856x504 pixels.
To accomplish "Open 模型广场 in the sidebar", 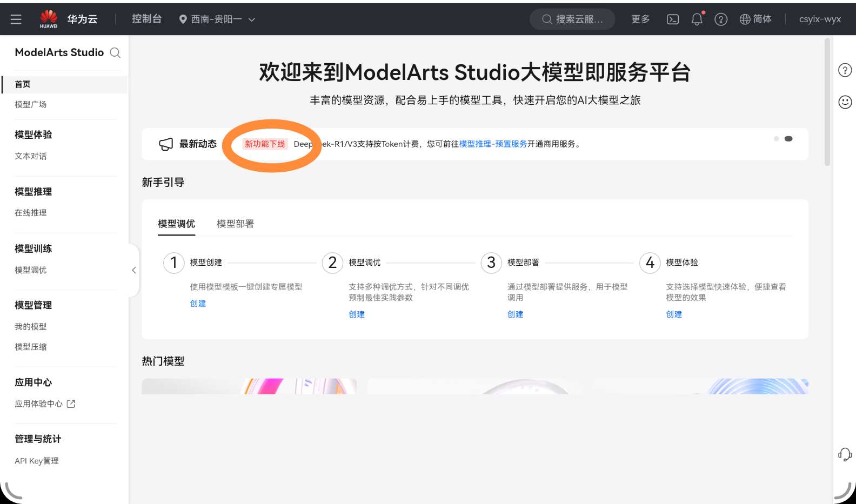I will coord(31,104).
